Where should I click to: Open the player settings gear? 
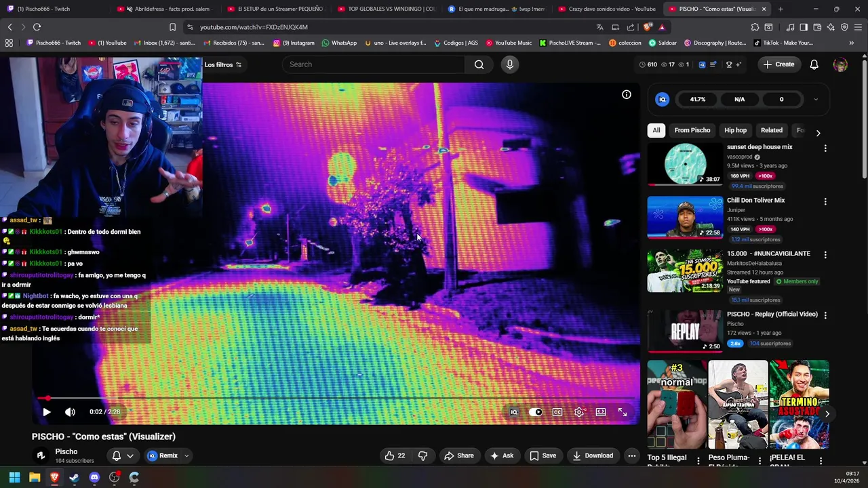click(x=579, y=411)
